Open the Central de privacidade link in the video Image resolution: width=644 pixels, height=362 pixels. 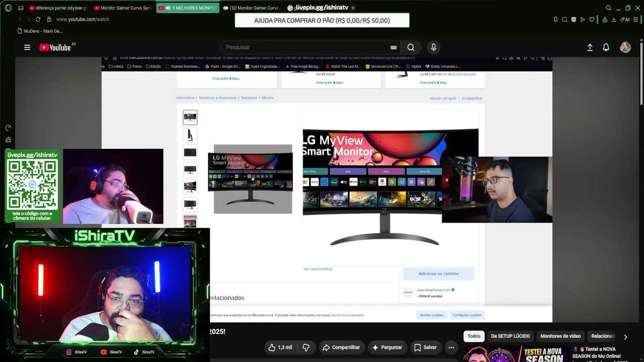(x=347, y=315)
